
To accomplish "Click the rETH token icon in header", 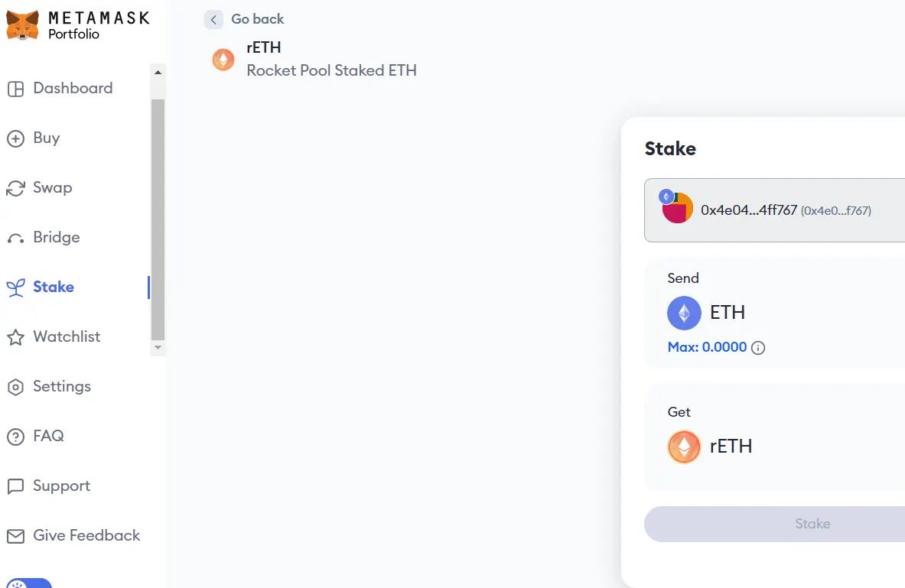I will click(223, 60).
